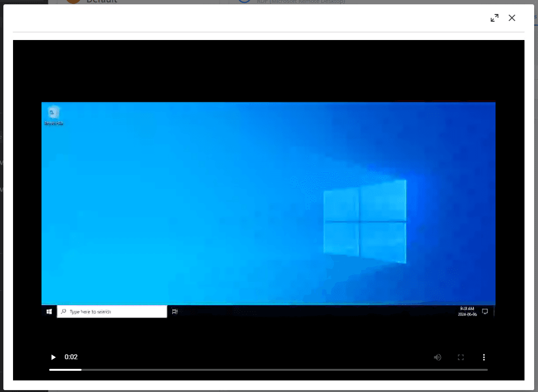Click the Windows logo on recorded wallpaper
The width and height of the screenshot is (538, 392).
[364, 222]
